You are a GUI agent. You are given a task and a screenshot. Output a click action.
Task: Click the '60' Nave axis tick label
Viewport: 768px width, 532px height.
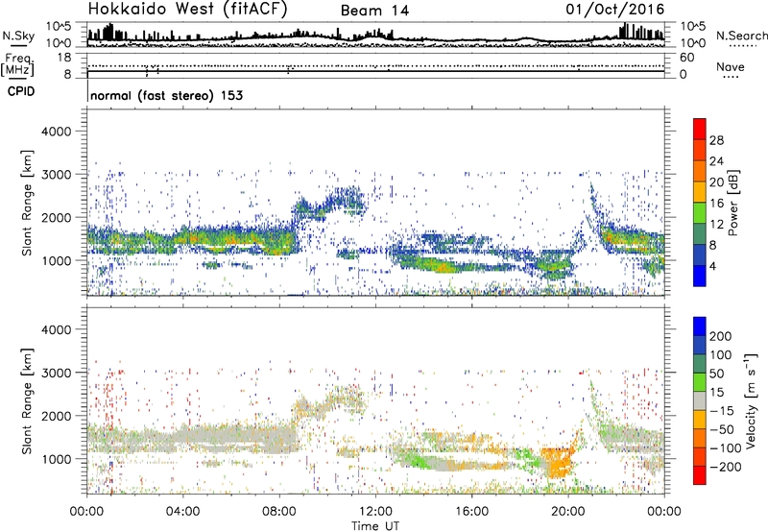point(686,58)
